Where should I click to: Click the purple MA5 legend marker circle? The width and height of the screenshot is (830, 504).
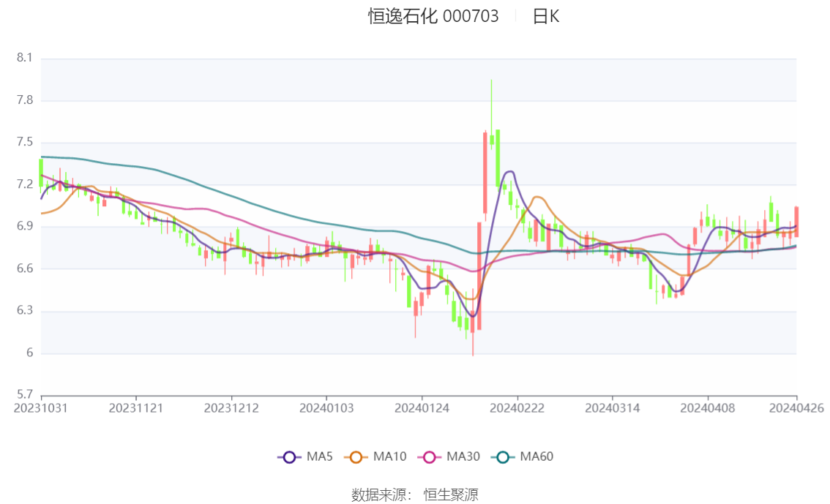tap(289, 457)
